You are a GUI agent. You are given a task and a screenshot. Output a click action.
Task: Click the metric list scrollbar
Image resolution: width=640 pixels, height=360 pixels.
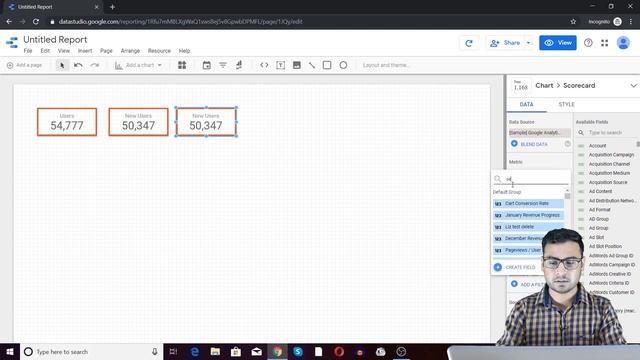pos(567,196)
